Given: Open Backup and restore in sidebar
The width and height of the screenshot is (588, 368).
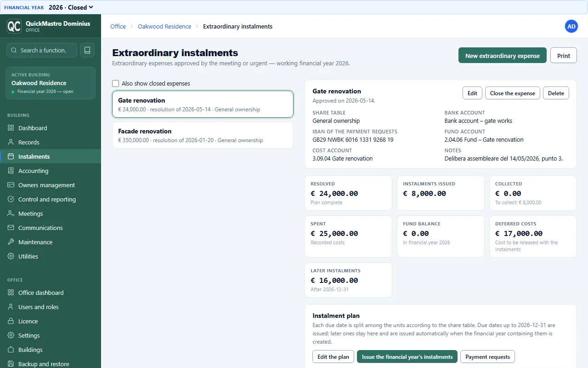Looking at the screenshot, I should [x=51, y=363].
